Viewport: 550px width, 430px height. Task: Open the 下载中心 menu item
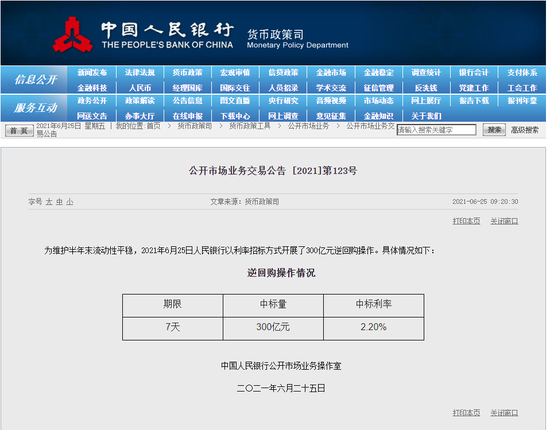(235, 116)
